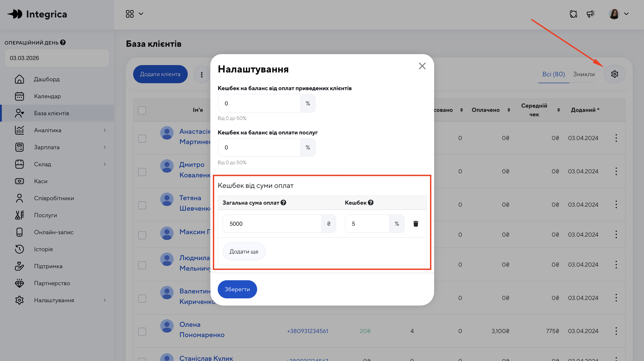Screen dimensions: 644x361
Task: Click help icon beside Кешбек column header
Action: point(371,203)
